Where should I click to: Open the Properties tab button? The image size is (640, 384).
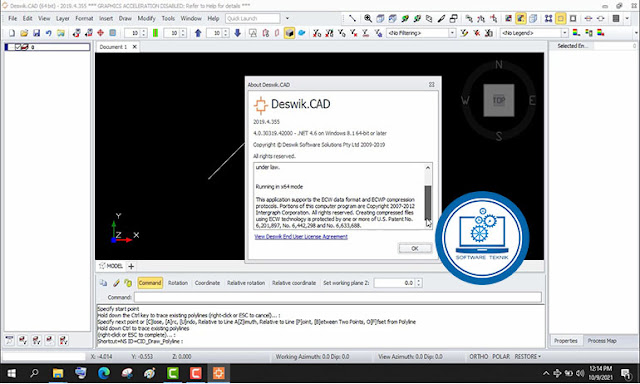(x=566, y=341)
